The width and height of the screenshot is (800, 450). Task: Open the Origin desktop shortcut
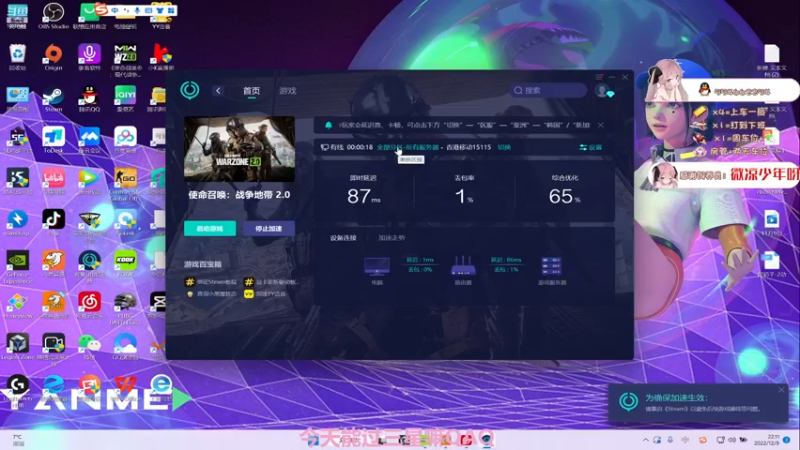53,56
